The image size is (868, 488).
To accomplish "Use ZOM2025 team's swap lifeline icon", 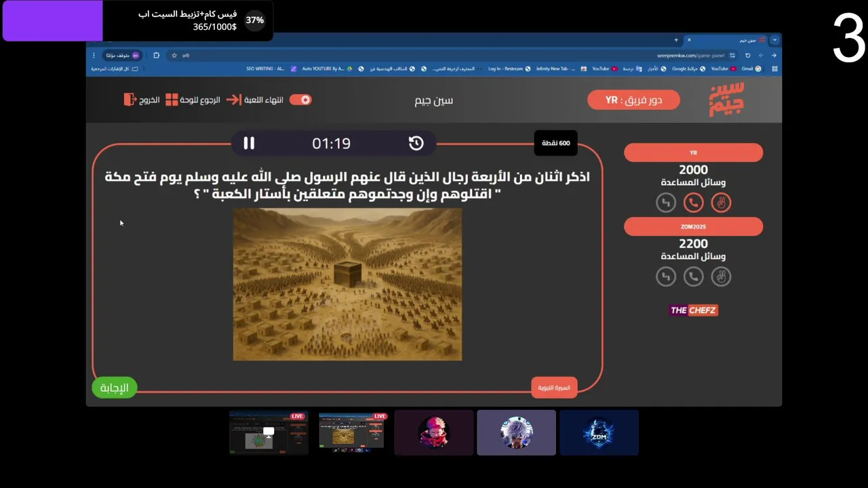I will pyautogui.click(x=666, y=277).
